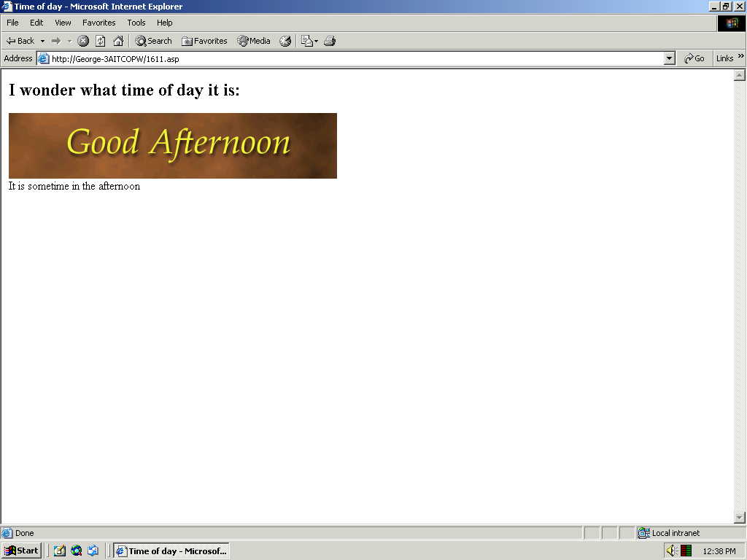Click the IE icon in status bar
The height and width of the screenshot is (560, 747).
click(7, 533)
